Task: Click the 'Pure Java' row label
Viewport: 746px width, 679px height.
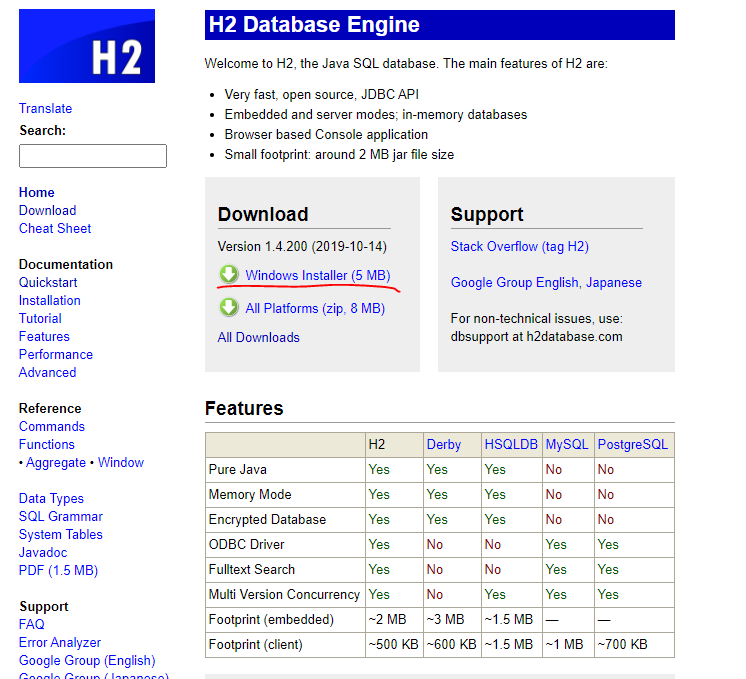Action: point(237,470)
